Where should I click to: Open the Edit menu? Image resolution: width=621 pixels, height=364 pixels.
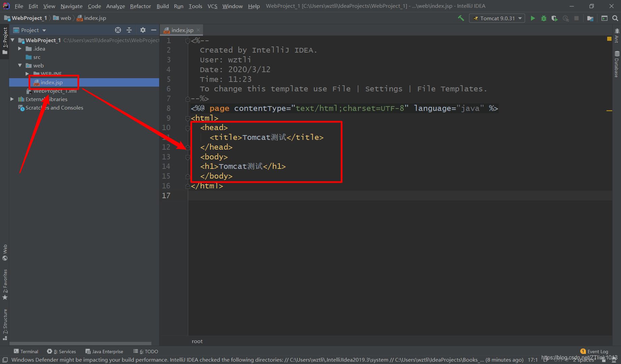(x=33, y=6)
